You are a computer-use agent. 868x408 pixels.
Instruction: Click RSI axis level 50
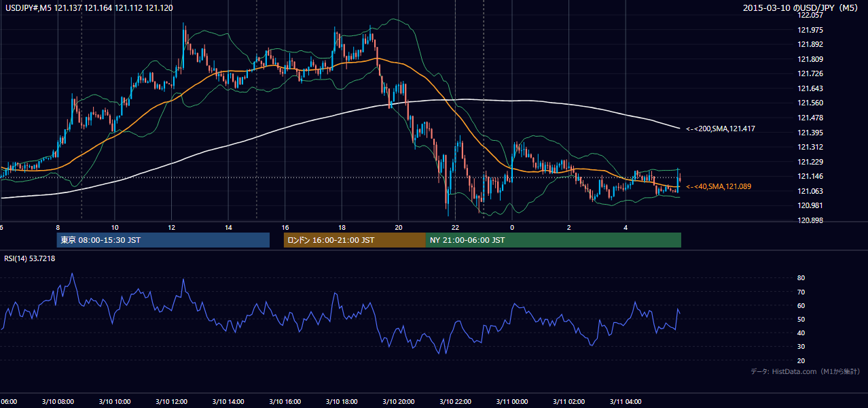coord(801,319)
